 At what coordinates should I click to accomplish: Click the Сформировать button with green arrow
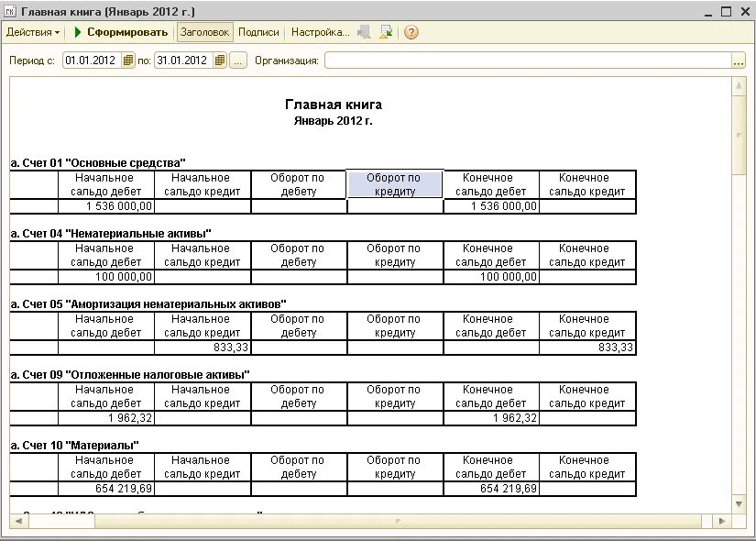(x=121, y=32)
